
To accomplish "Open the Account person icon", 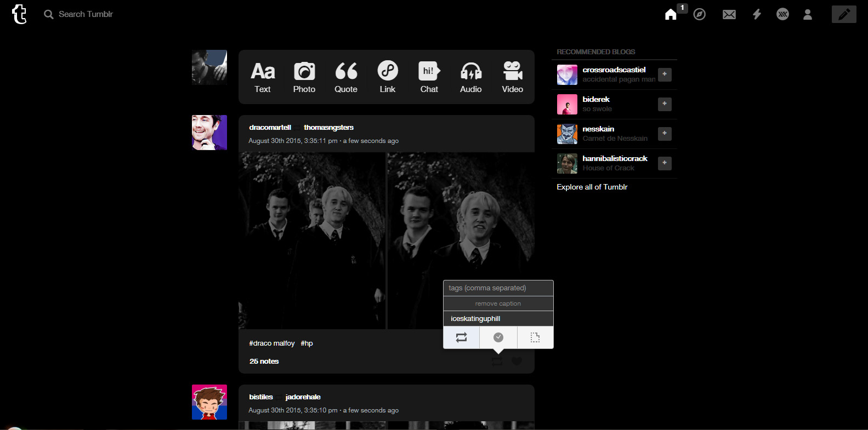I will [808, 14].
